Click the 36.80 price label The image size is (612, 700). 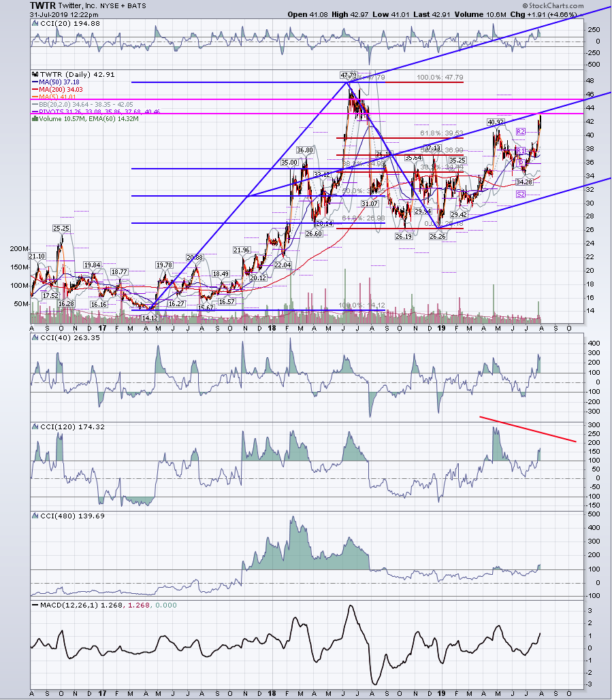[x=304, y=150]
